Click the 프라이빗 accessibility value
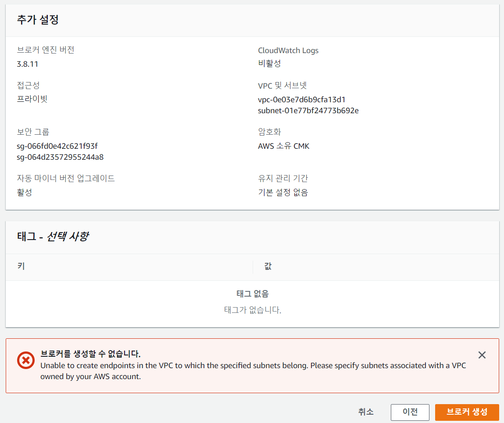The image size is (504, 423). tap(32, 99)
